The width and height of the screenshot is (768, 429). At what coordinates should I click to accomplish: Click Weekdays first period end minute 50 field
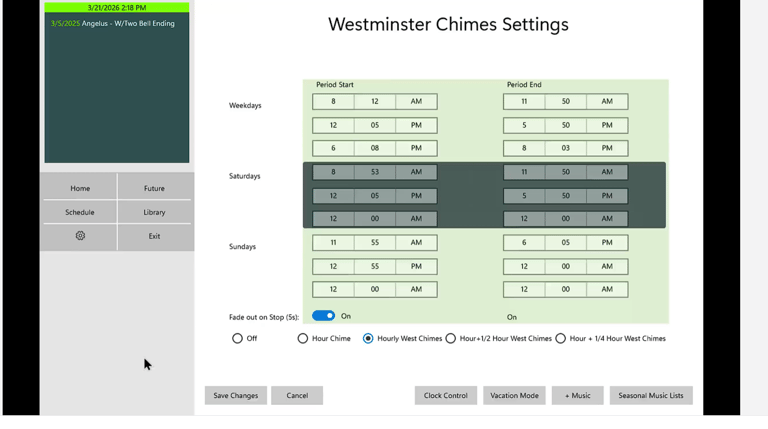point(566,101)
